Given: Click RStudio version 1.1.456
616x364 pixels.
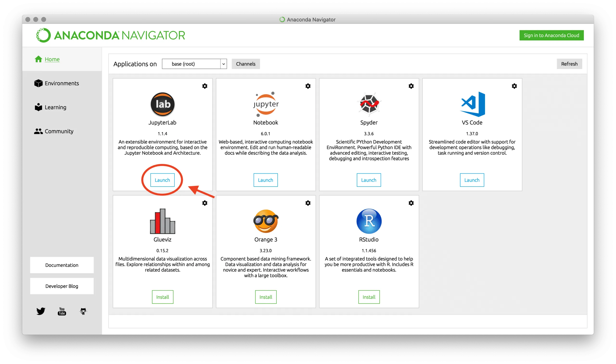Looking at the screenshot, I should pos(369,251).
